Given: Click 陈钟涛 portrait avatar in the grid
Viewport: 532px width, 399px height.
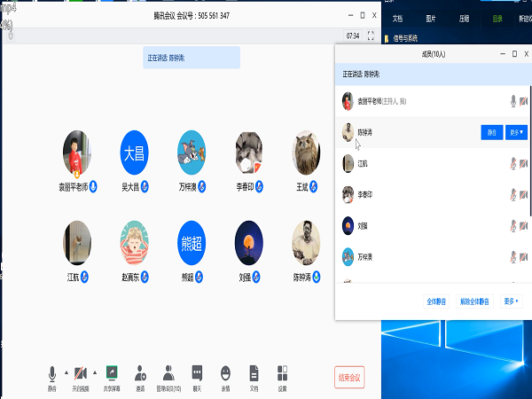Looking at the screenshot, I should pos(306,243).
